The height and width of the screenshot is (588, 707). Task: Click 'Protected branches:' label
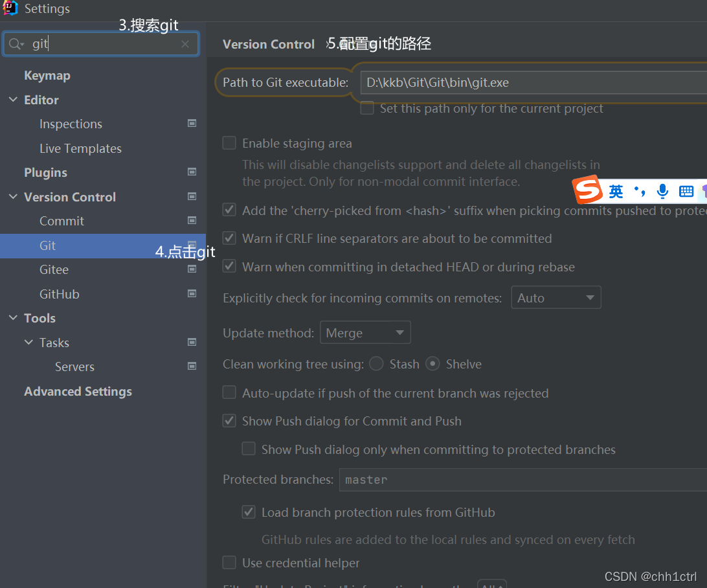click(x=278, y=479)
